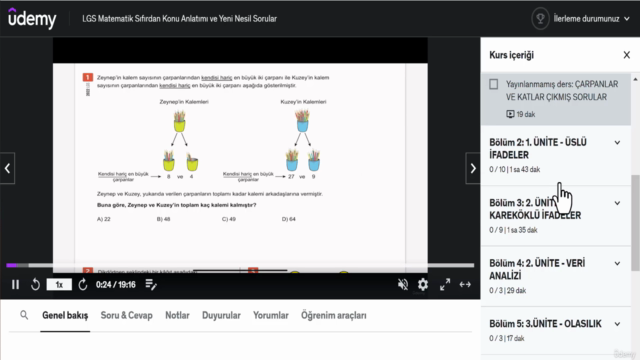Open the Duyurular tab

click(x=221, y=316)
